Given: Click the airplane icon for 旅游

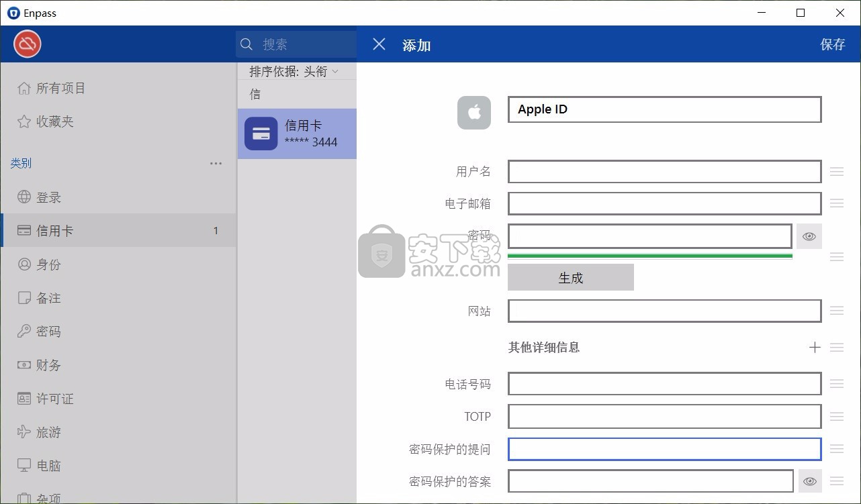Looking at the screenshot, I should pyautogui.click(x=24, y=432).
